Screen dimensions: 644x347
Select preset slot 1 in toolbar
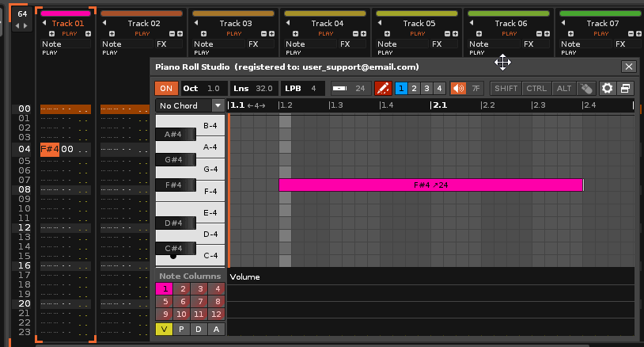point(401,89)
